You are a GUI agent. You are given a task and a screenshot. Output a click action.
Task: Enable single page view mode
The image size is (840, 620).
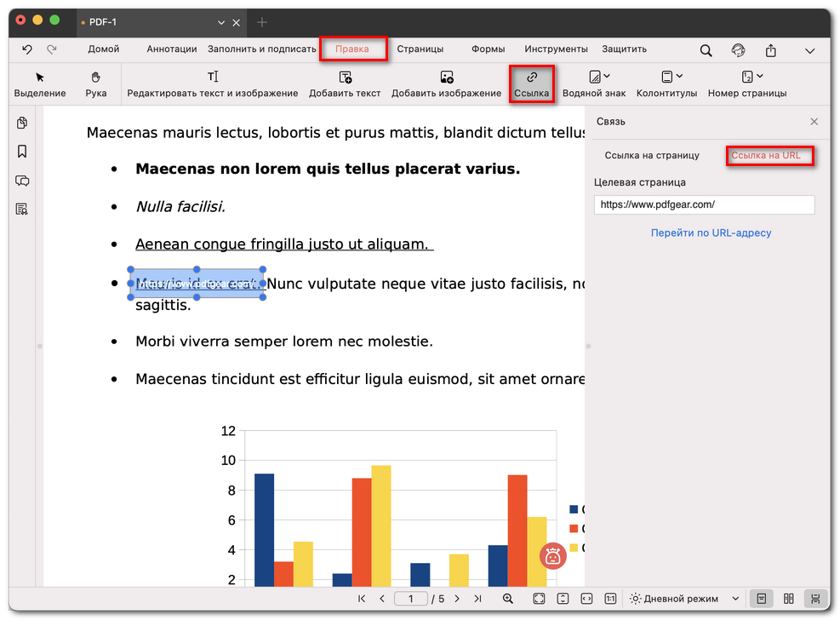(x=761, y=599)
